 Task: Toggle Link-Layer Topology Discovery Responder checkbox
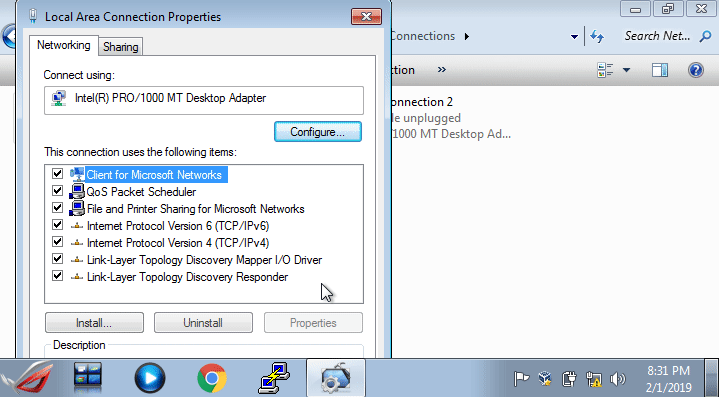tap(57, 276)
